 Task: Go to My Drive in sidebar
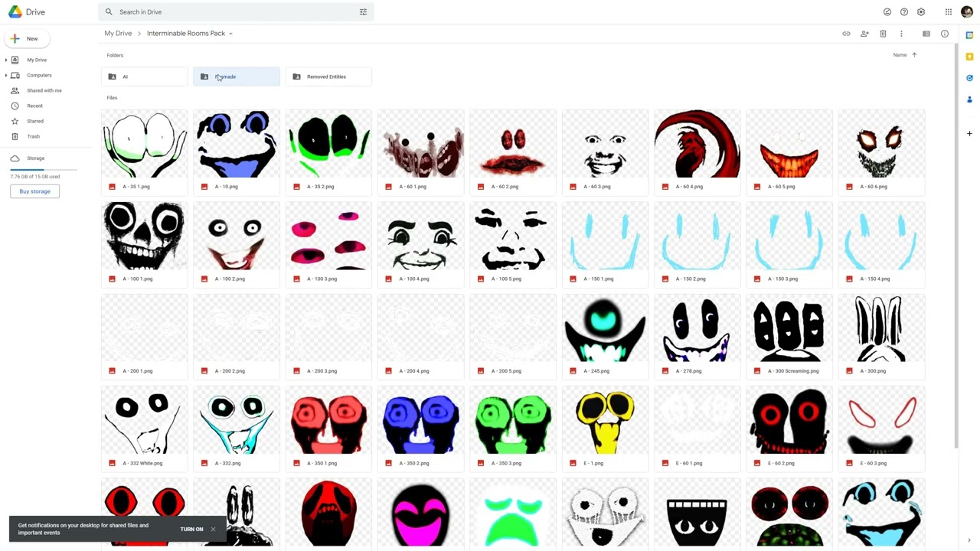[37, 60]
